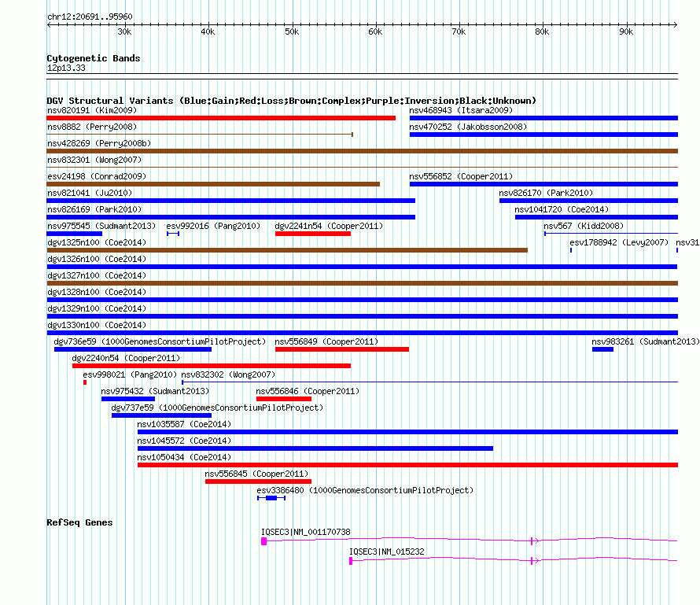Select the nsv975432 (Sudmant2013) label
This screenshot has height=605, width=700.
[155, 391]
